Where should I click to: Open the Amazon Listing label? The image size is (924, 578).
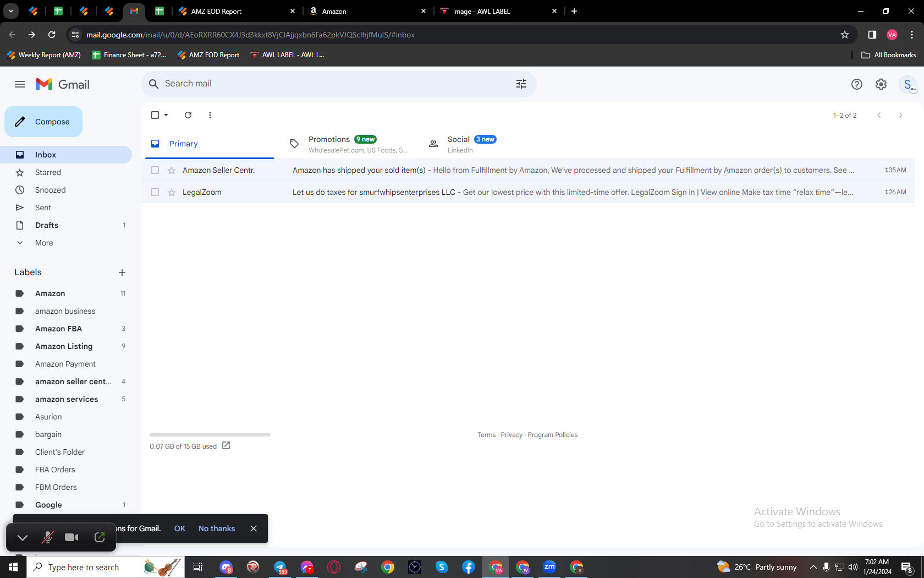tap(66, 346)
